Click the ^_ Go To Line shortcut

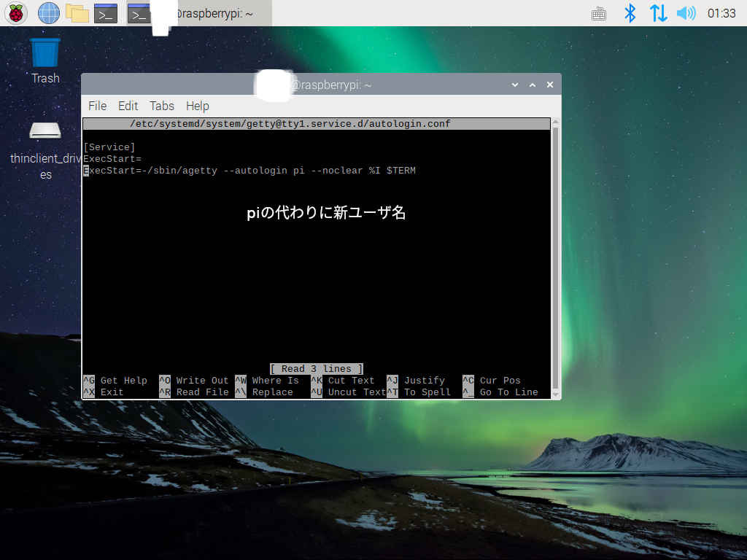point(500,392)
